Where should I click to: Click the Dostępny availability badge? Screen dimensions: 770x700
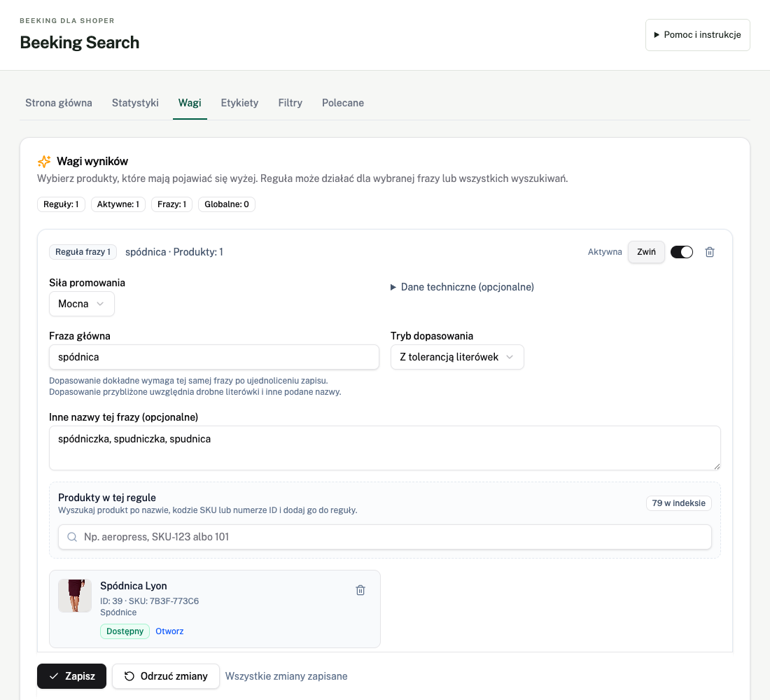coord(125,631)
